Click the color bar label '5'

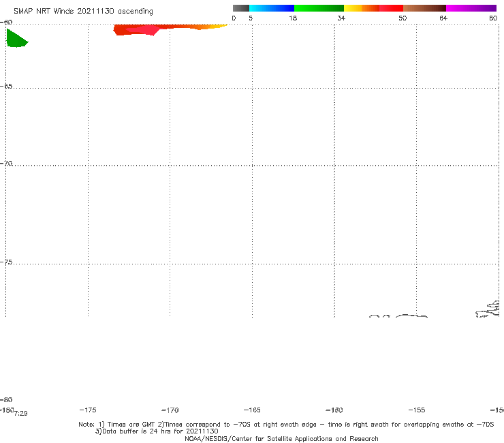coord(251,18)
